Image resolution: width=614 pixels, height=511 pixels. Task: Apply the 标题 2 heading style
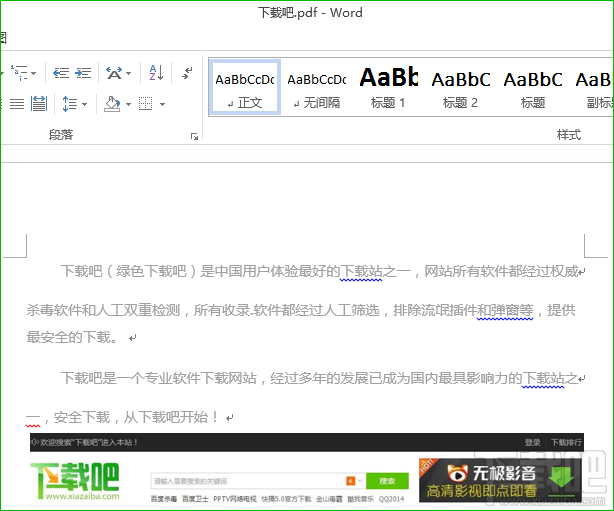460,87
